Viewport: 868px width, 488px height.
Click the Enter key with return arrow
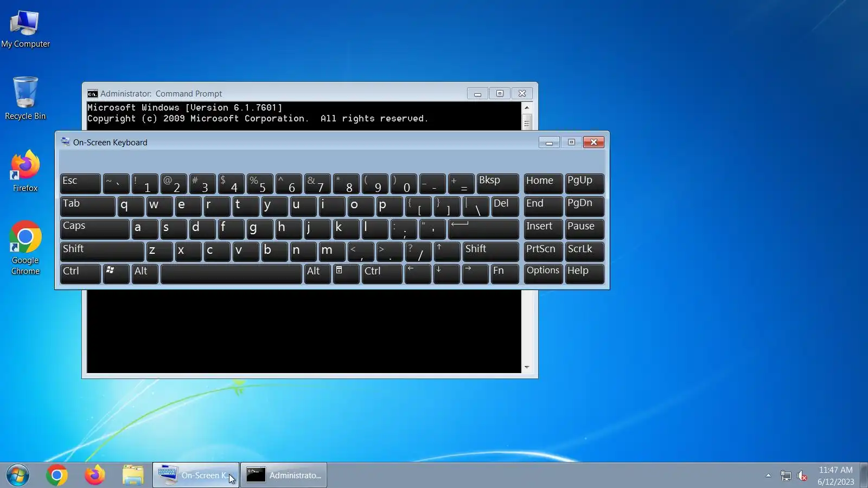(483, 229)
